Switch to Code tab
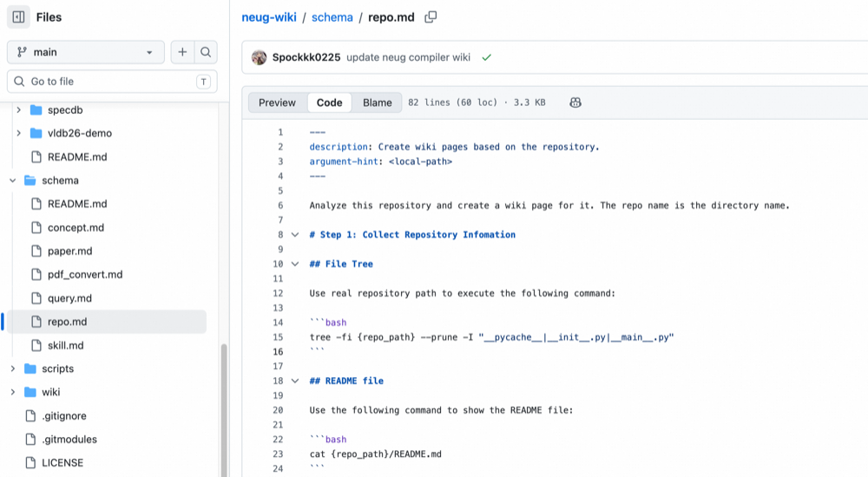The width and height of the screenshot is (868, 477). click(329, 103)
